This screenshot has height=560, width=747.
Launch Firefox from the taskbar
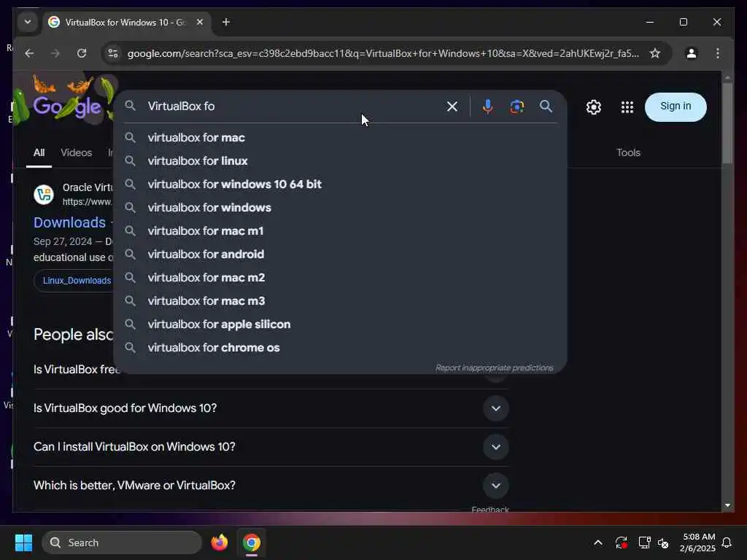coord(219,542)
